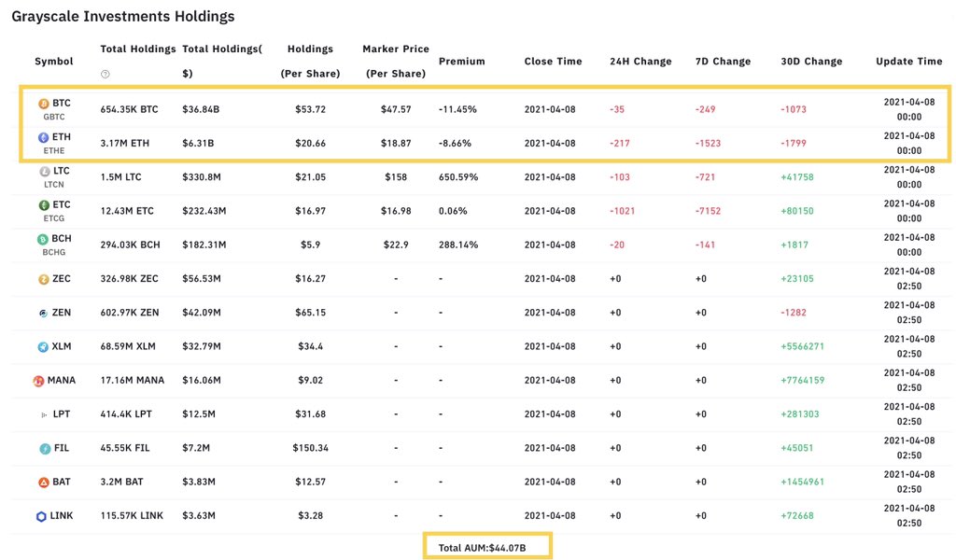Click the $47.57 marker price
956x560 pixels.
(x=396, y=110)
